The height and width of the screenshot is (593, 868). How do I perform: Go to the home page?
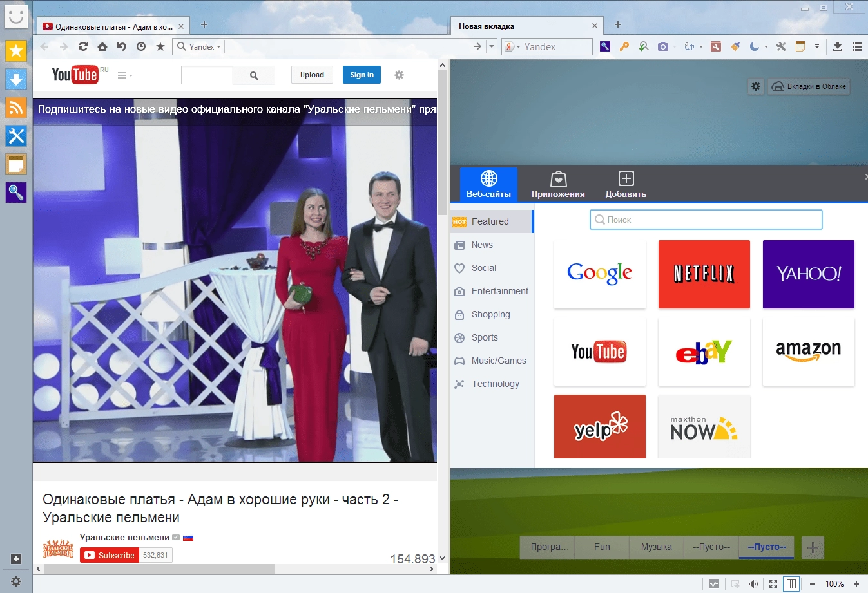[102, 46]
